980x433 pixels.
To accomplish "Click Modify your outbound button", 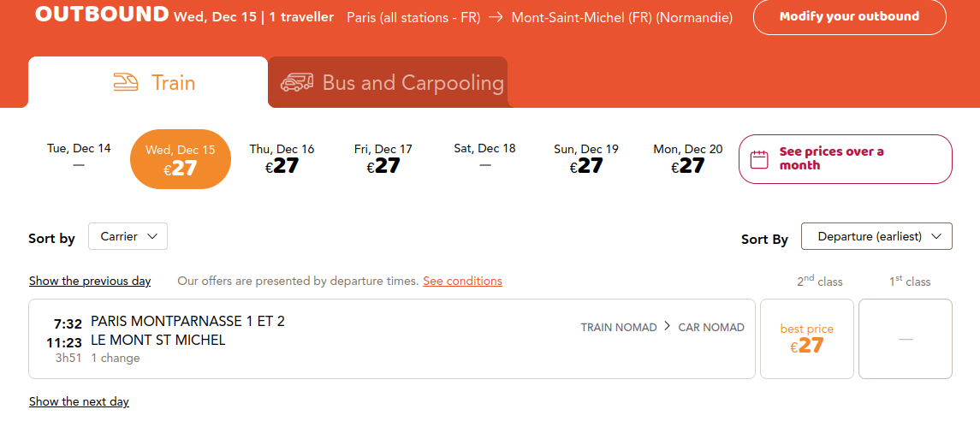I will (849, 17).
